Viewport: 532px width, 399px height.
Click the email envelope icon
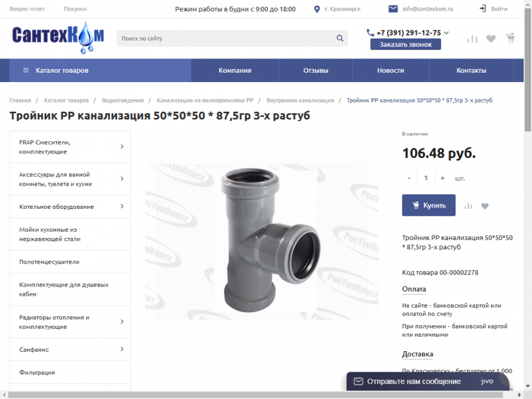click(393, 9)
